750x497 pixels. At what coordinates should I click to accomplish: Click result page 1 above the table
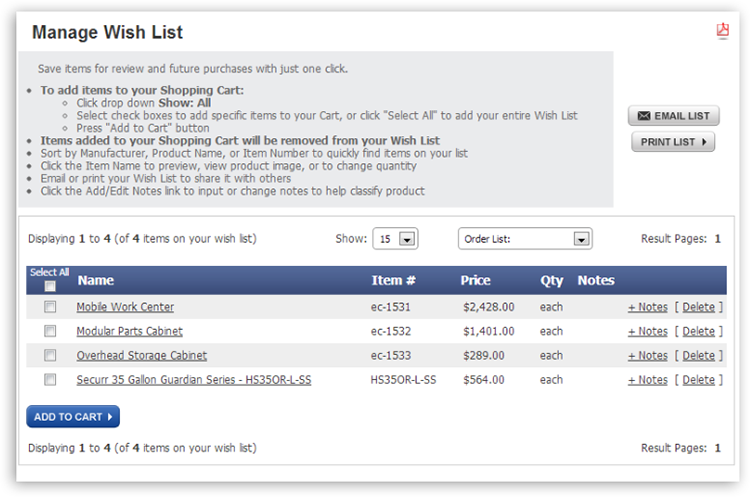(x=717, y=239)
